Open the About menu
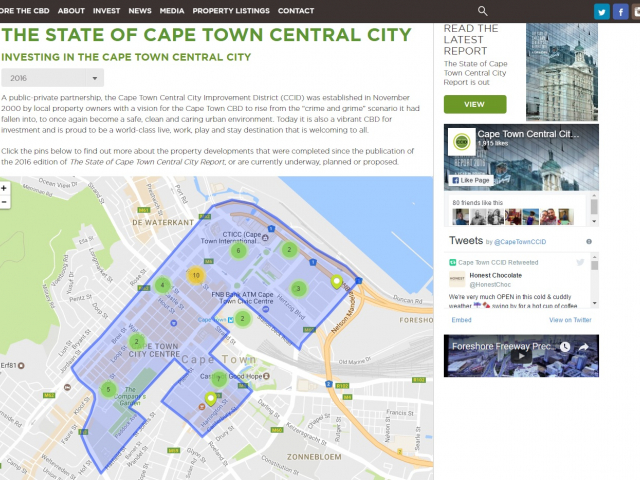The image size is (640, 480). [71, 11]
